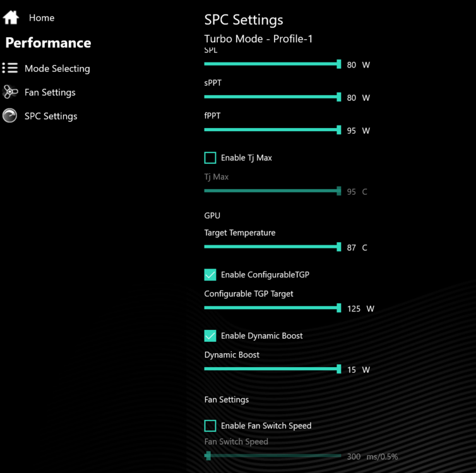Enable the Tj Max checkbox
Viewport: 476px width, 473px height.
coord(210,158)
